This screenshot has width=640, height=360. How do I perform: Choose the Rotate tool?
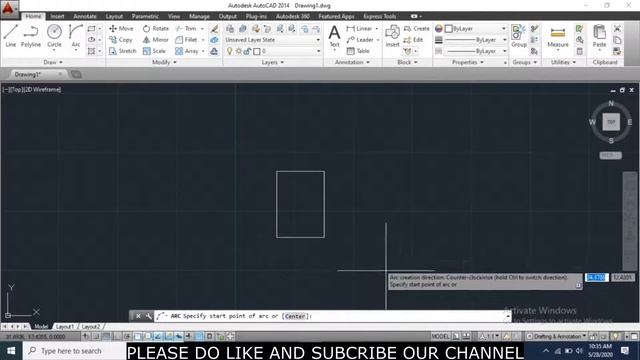click(156, 29)
